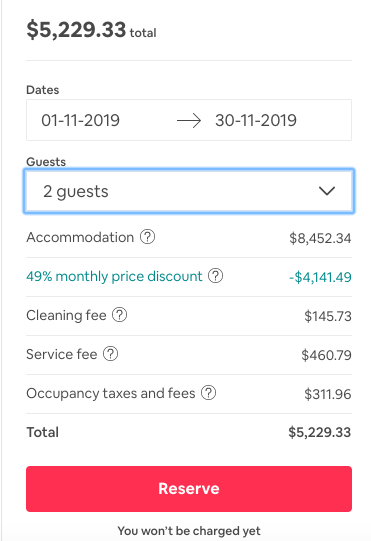Click the monthly price discount help icon
This screenshot has height=541, width=371.
click(215, 276)
